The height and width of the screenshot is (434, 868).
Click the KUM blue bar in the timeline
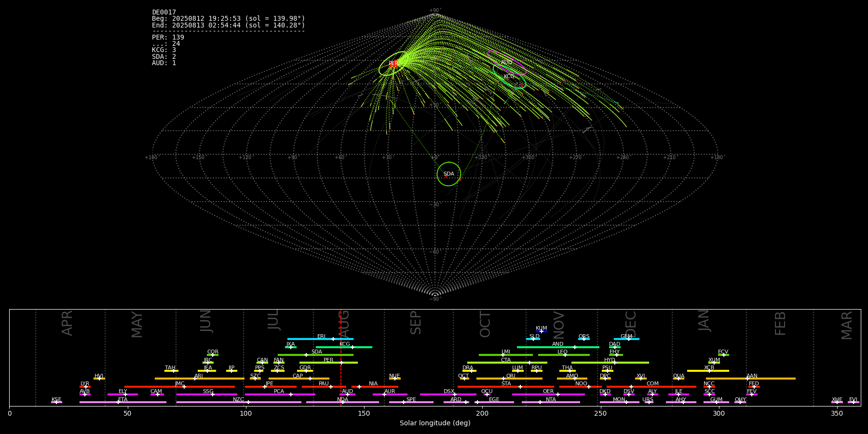[542, 331]
